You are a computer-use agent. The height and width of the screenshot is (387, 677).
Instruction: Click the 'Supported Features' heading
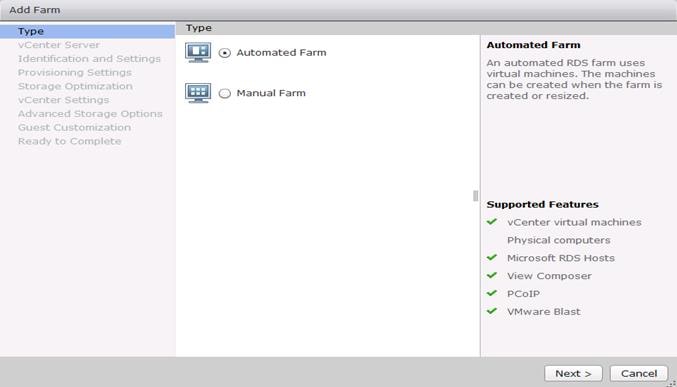[542, 205]
